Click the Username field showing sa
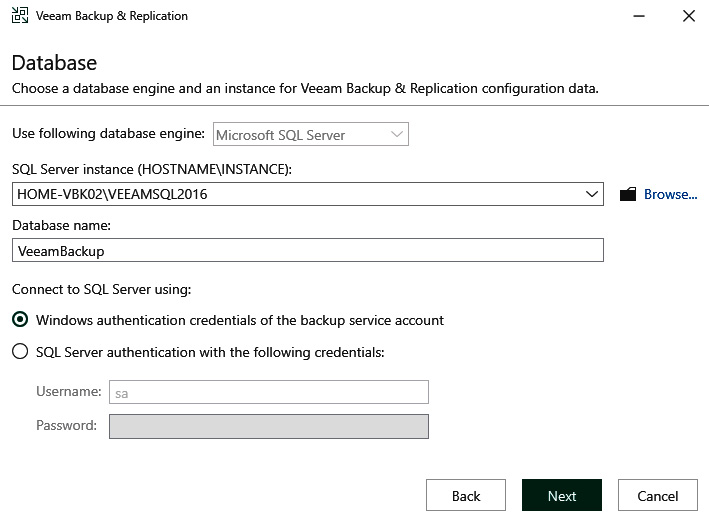This screenshot has width=709, height=526. 269,392
